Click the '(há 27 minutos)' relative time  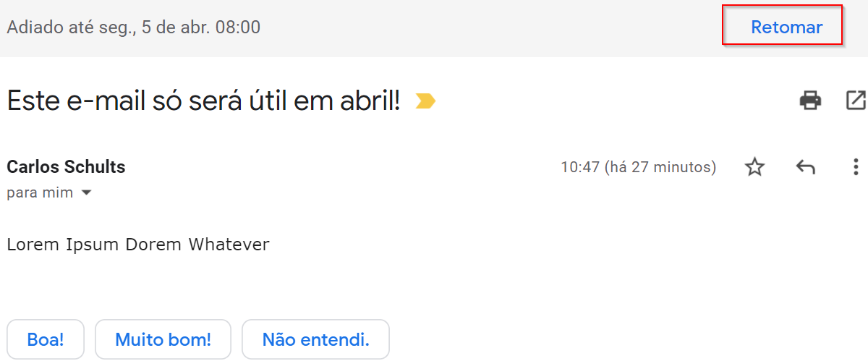click(x=660, y=167)
